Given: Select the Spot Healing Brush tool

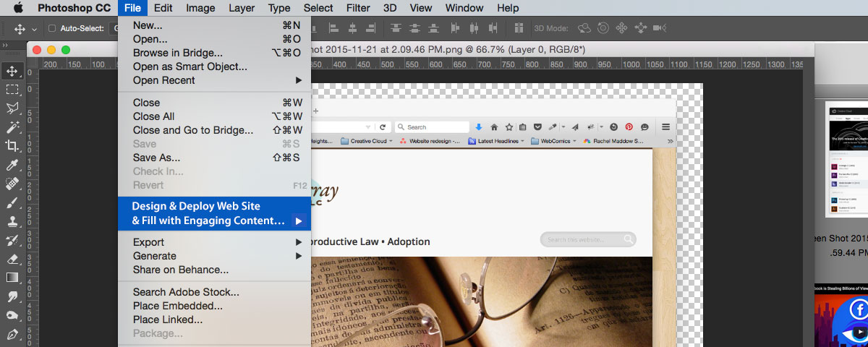Looking at the screenshot, I should click(12, 184).
